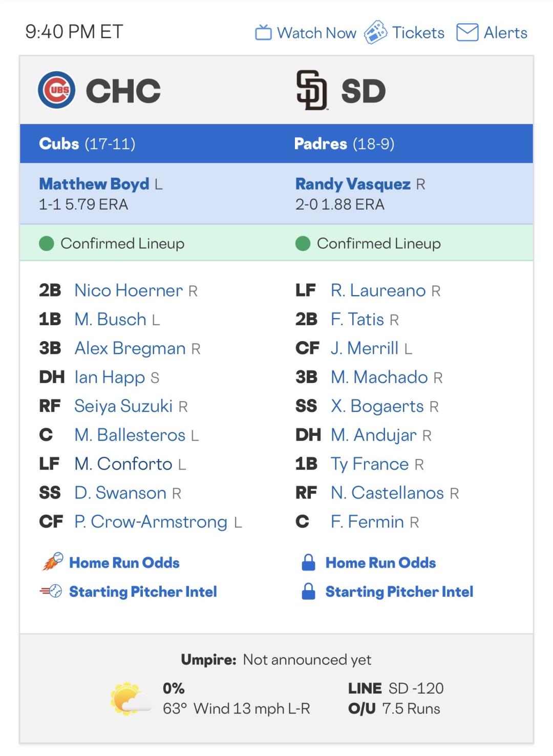Click the Watch Now text link

coord(316,33)
